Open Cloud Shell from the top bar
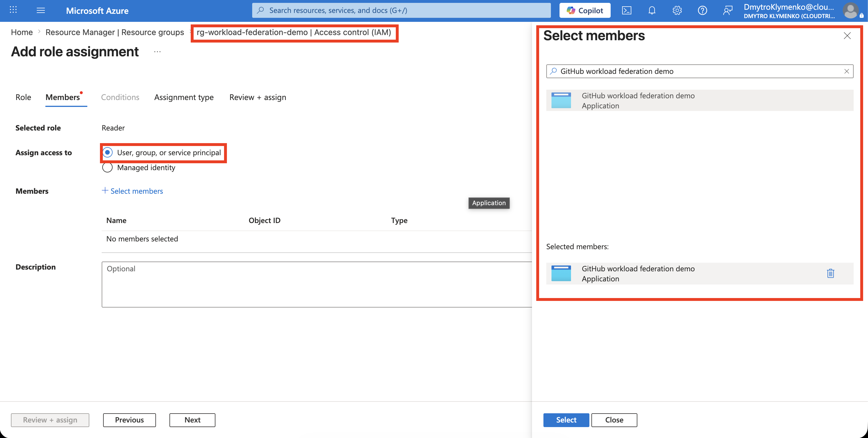 (x=626, y=10)
